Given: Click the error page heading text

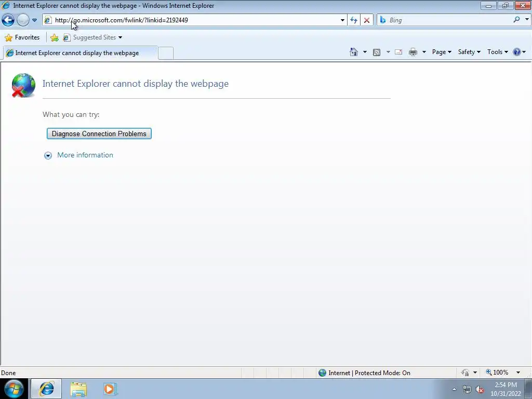Looking at the screenshot, I should tap(136, 84).
